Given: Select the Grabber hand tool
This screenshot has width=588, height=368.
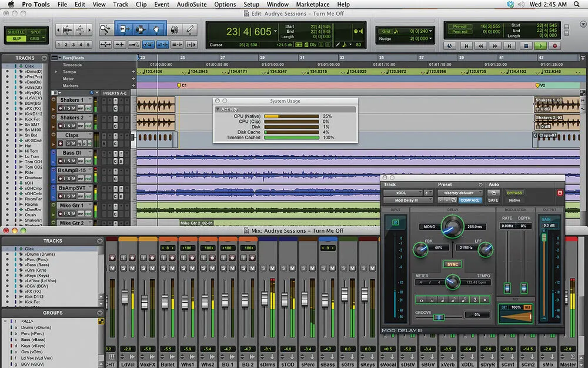Looking at the screenshot, I should tap(156, 29).
